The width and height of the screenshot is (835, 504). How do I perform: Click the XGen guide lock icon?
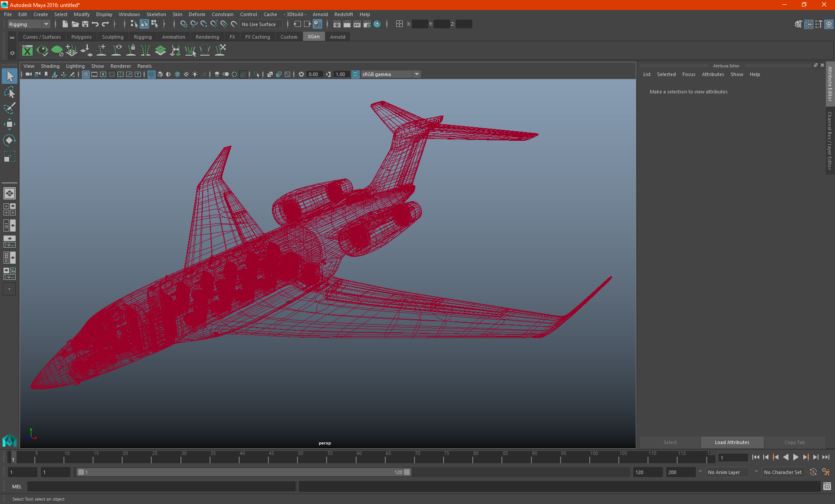point(131,51)
